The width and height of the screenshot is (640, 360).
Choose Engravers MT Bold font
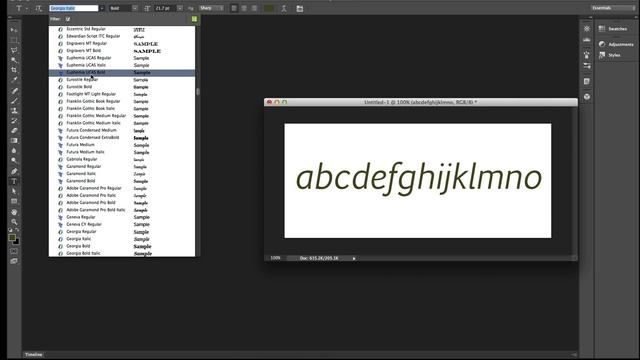click(122, 51)
